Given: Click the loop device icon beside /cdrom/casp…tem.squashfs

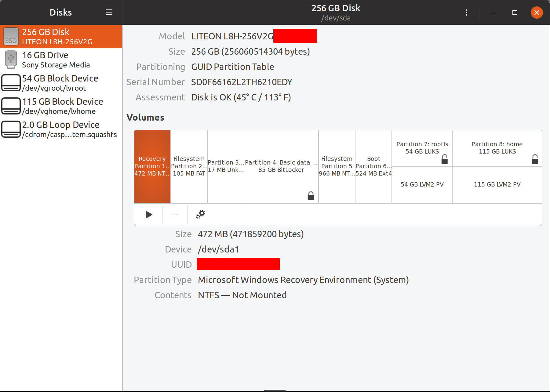Looking at the screenshot, I should pos(11,129).
